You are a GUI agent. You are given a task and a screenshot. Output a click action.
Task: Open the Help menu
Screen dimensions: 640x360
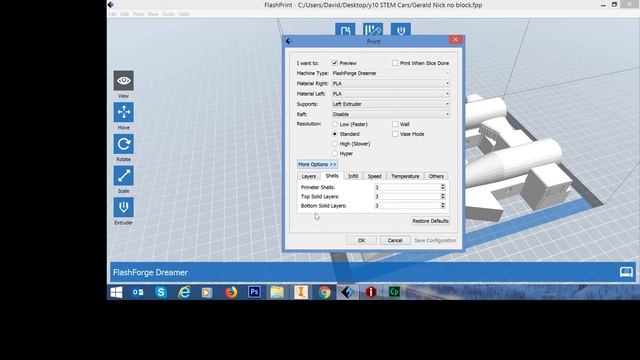184,14
